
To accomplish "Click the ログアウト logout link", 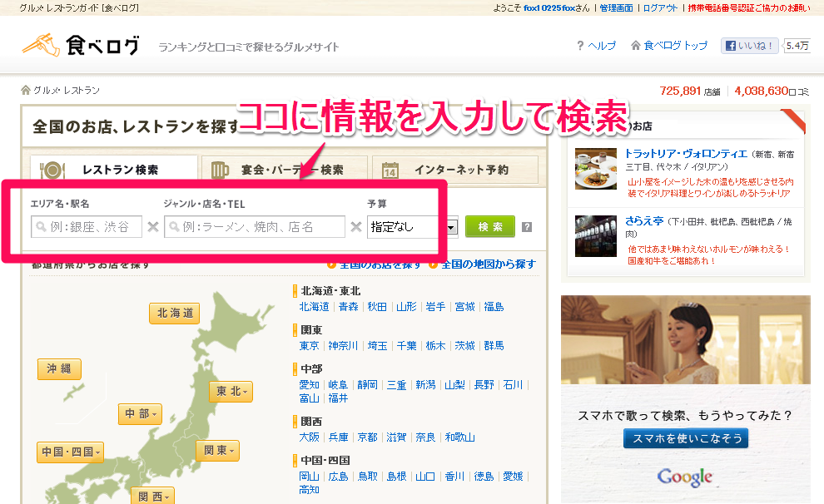I will click(660, 7).
